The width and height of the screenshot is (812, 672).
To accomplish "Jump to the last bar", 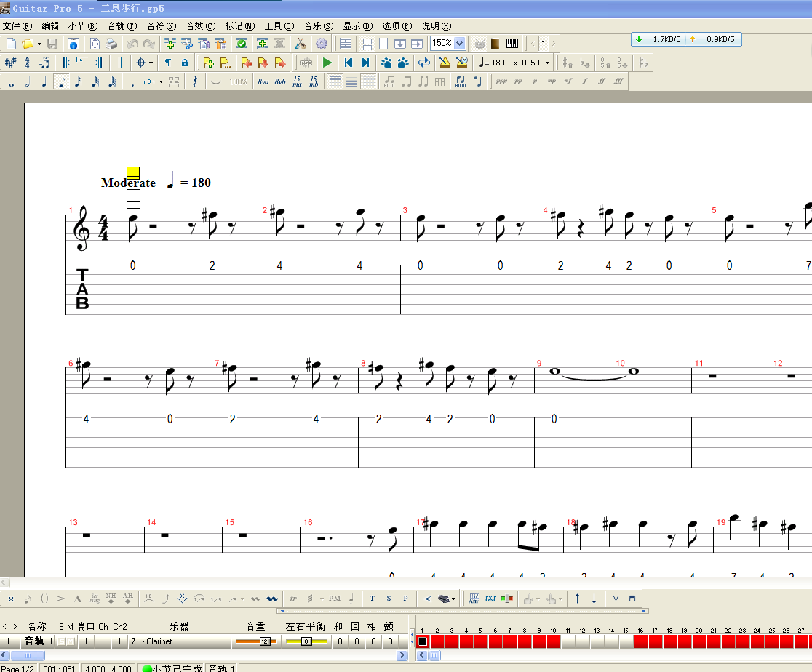I will pyautogui.click(x=365, y=63).
